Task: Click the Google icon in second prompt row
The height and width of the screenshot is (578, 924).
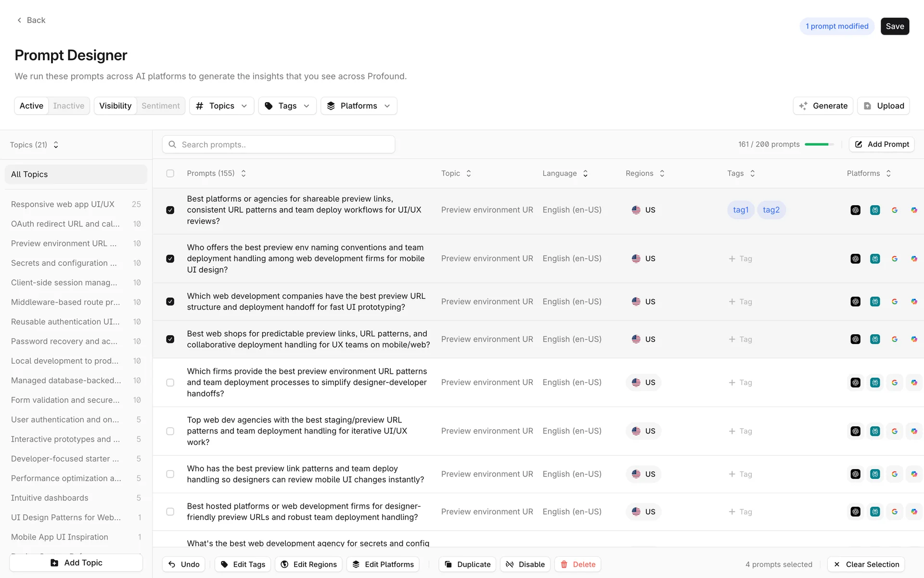Action: click(894, 259)
